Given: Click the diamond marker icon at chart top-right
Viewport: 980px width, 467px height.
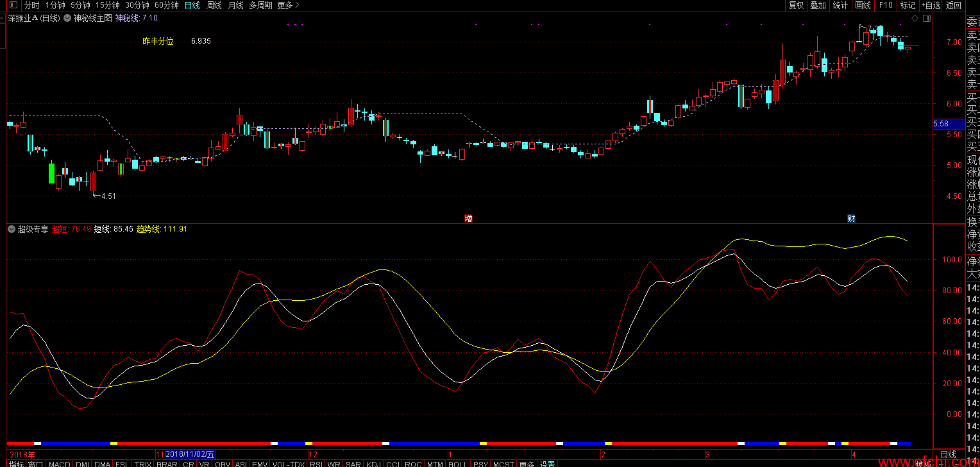Looking at the screenshot, I should click(x=914, y=19).
